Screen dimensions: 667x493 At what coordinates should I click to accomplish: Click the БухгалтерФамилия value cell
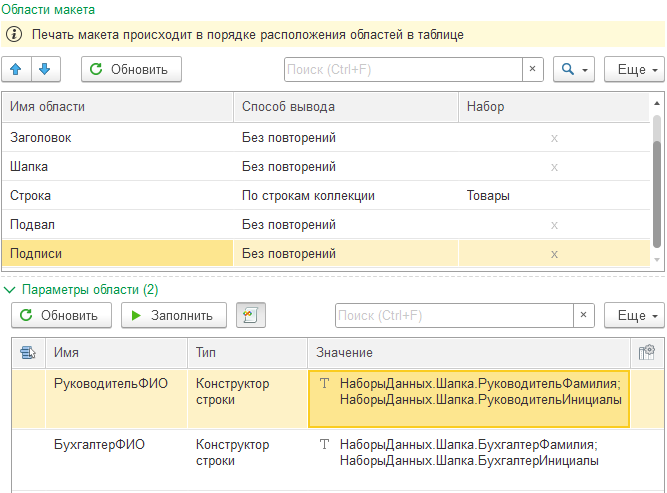coord(469,459)
